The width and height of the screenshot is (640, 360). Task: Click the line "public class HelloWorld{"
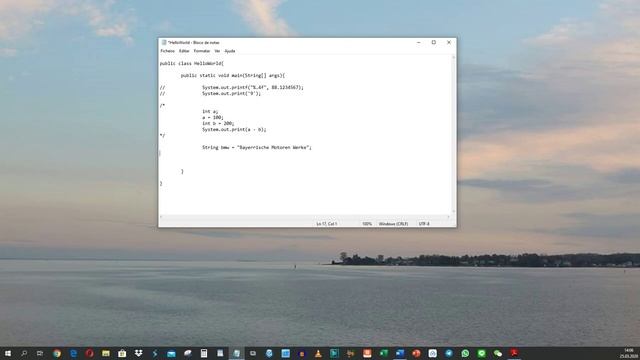coord(191,63)
